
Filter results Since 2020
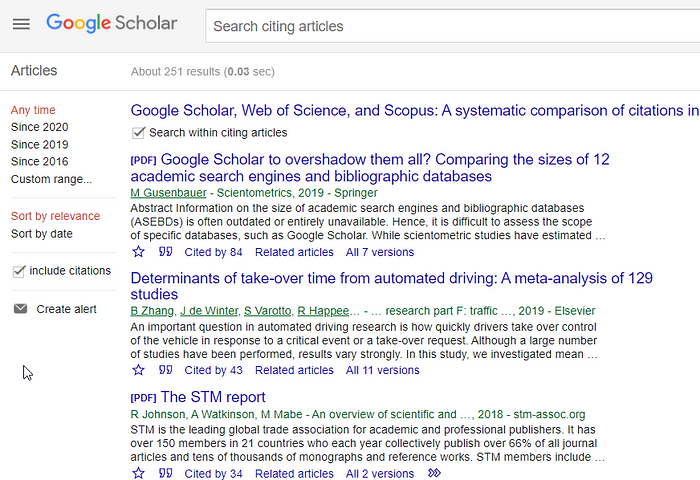coord(39,127)
